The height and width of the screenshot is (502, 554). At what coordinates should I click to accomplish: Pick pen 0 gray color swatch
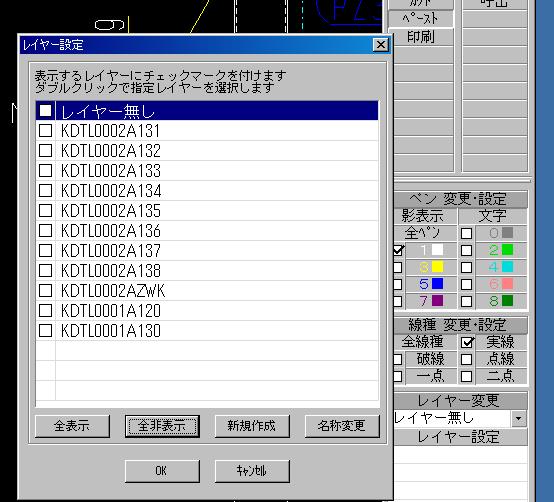[x=507, y=232]
